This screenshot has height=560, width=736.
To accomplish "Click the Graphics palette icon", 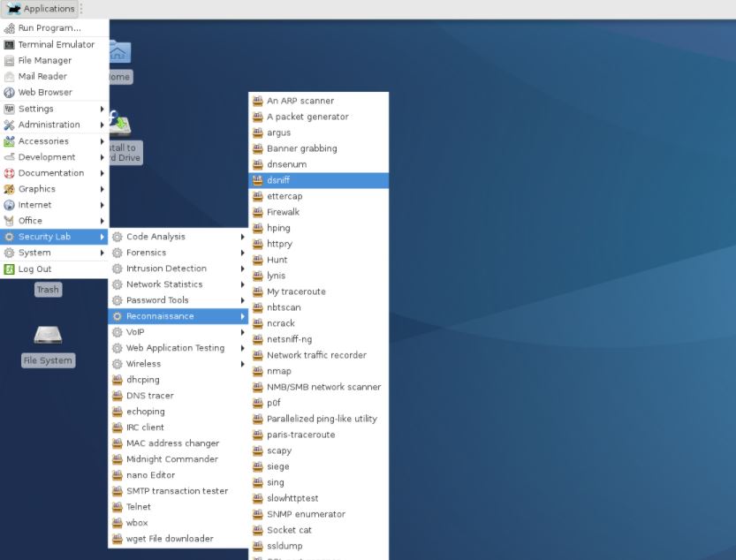I will [9, 189].
